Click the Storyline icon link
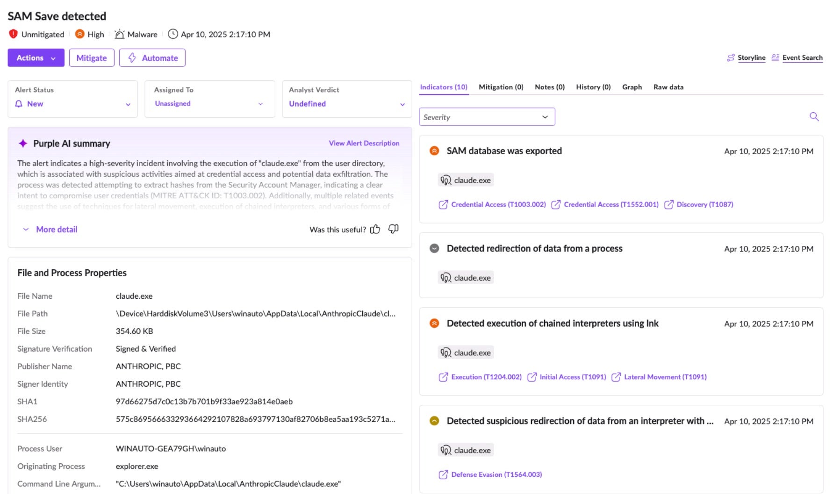The width and height of the screenshot is (833, 504). pyautogui.click(x=731, y=58)
